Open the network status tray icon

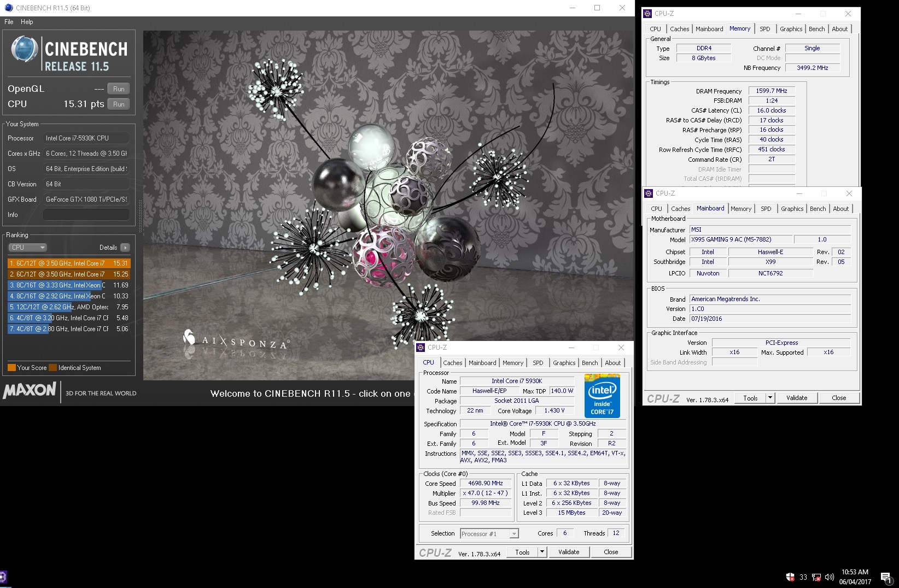(x=816, y=577)
